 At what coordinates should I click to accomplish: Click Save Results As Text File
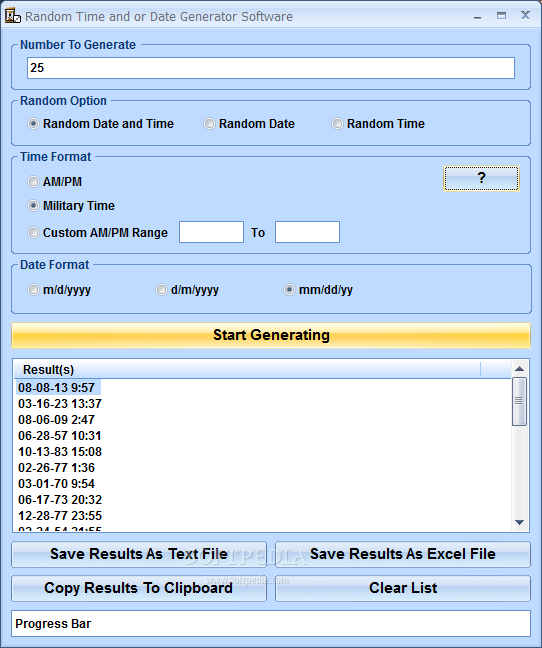click(x=139, y=554)
